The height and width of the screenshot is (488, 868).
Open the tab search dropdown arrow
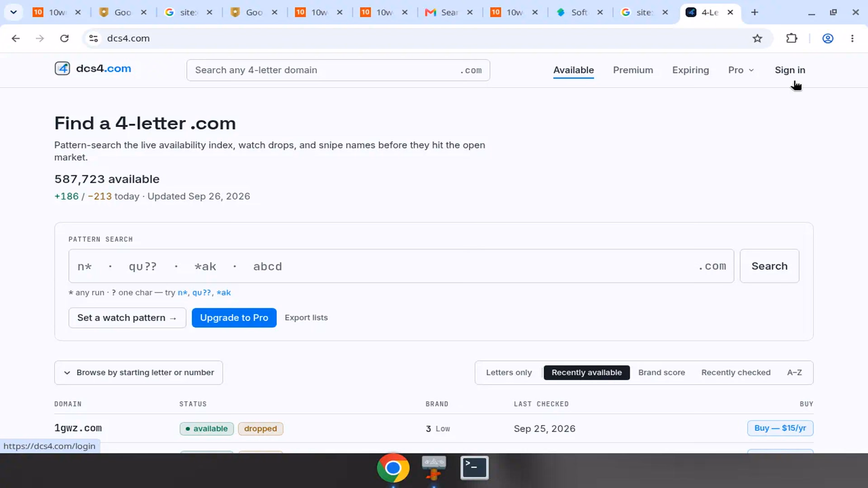(14, 12)
